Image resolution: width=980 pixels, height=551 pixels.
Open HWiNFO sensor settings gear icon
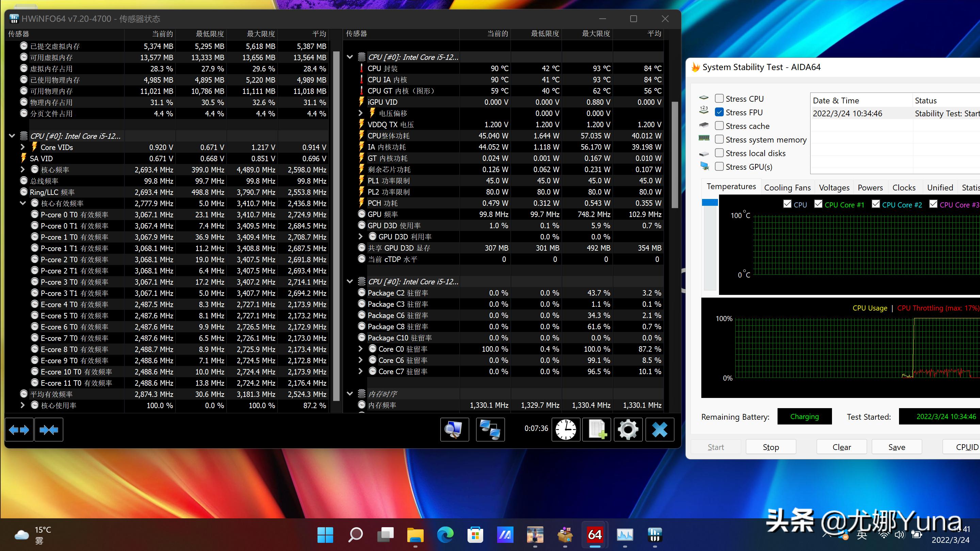(x=628, y=430)
